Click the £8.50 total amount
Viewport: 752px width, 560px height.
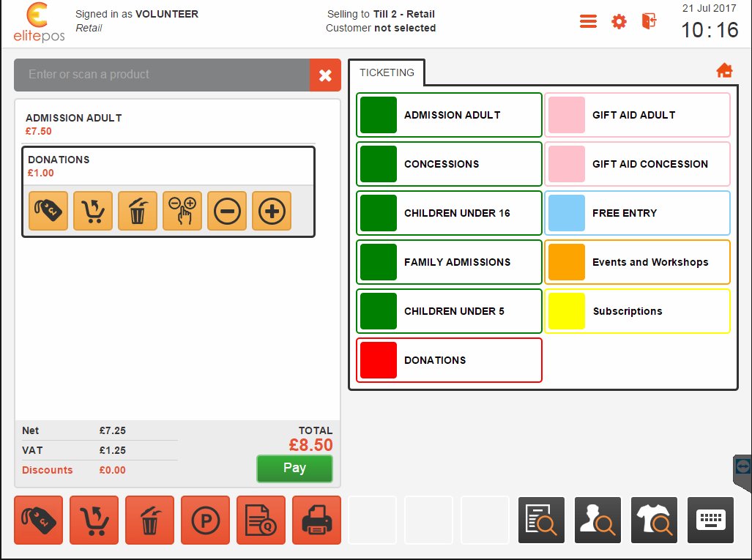[x=310, y=445]
